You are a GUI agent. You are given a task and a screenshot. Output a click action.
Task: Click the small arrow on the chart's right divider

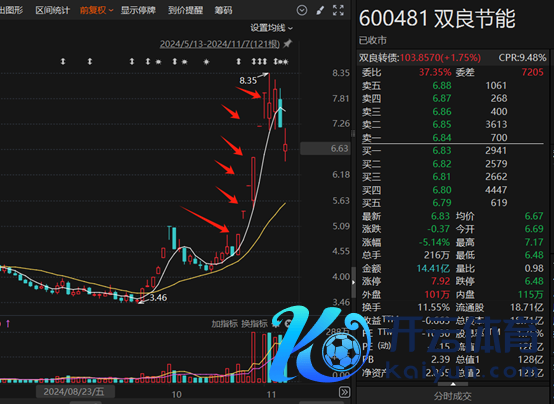353,282
